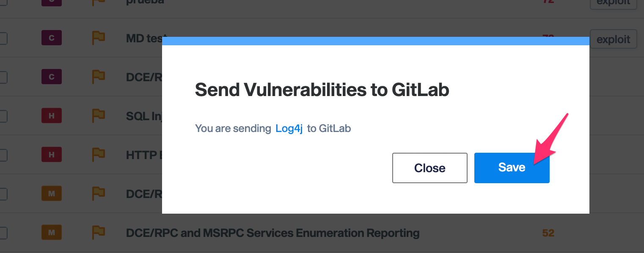Click the flag icon in MD test row
This screenshot has width=644, height=253.
pyautogui.click(x=99, y=38)
